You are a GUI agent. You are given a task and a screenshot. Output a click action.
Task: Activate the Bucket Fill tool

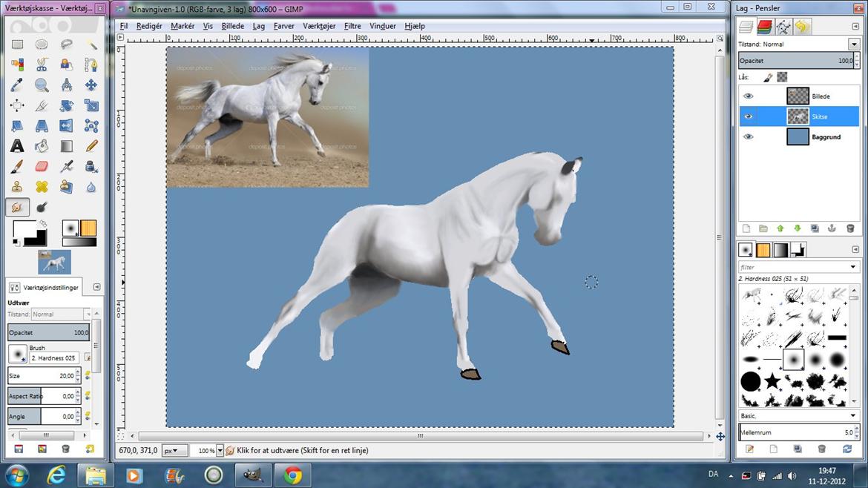tap(42, 146)
